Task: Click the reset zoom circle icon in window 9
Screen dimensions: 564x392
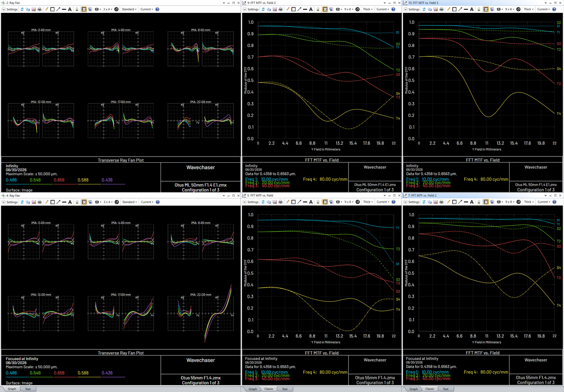Action: point(358,9)
